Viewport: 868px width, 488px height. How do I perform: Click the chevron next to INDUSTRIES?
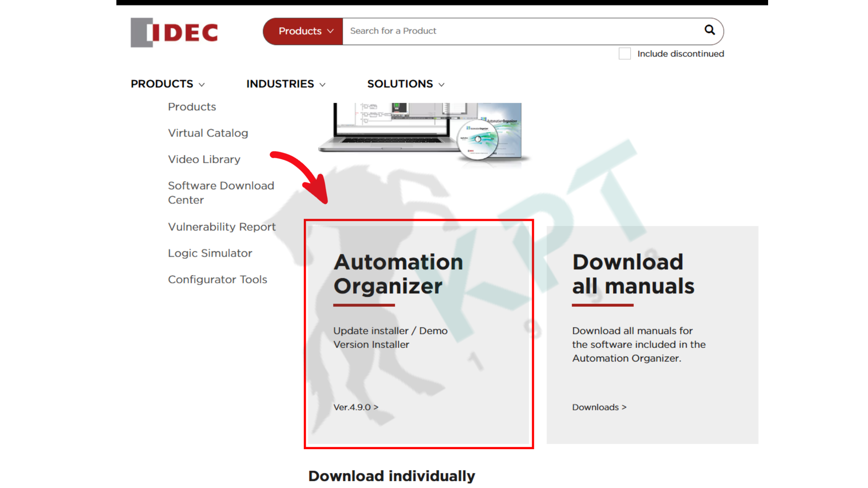click(322, 84)
